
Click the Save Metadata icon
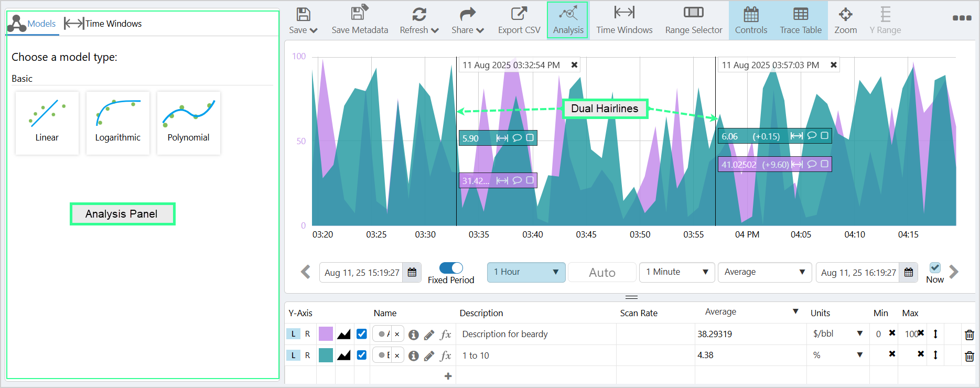coord(360,20)
